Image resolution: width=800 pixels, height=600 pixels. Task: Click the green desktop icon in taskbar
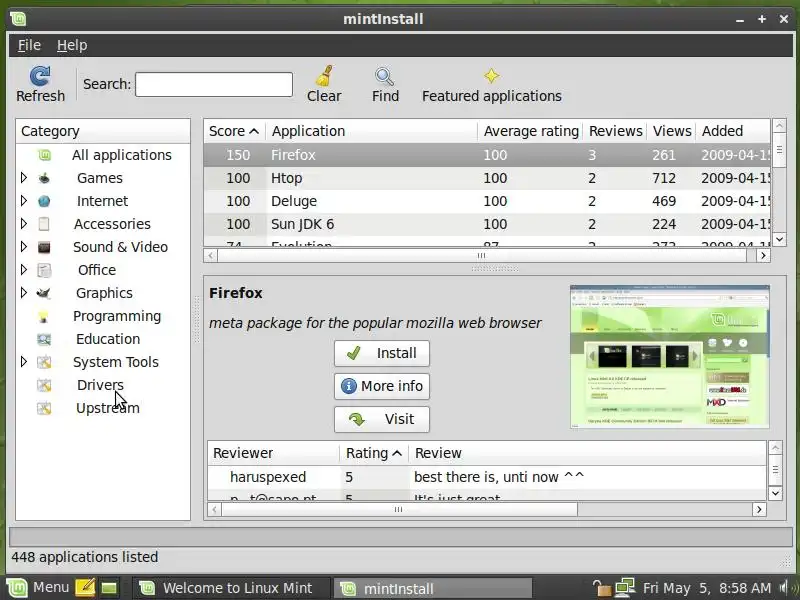pyautogui.click(x=109, y=588)
